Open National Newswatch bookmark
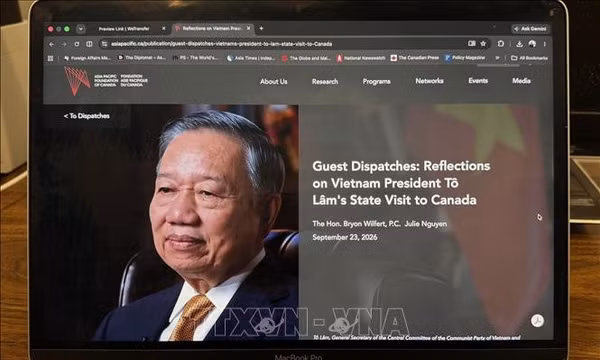This screenshot has width=600, height=360. click(x=361, y=58)
